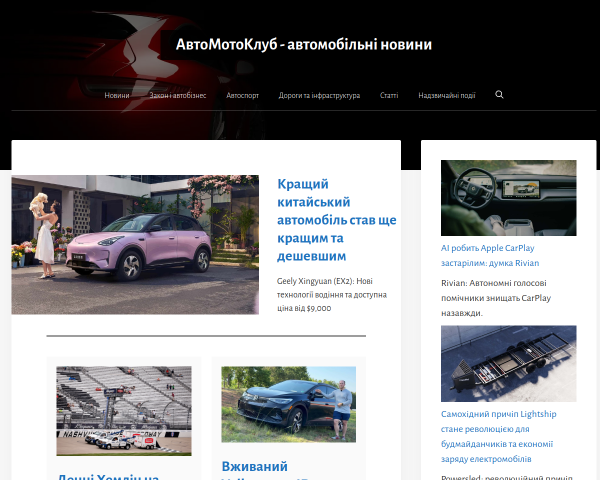The height and width of the screenshot is (480, 600).
Task: Open link AI робить Apple CarPlay застарілим
Action: 490,255
